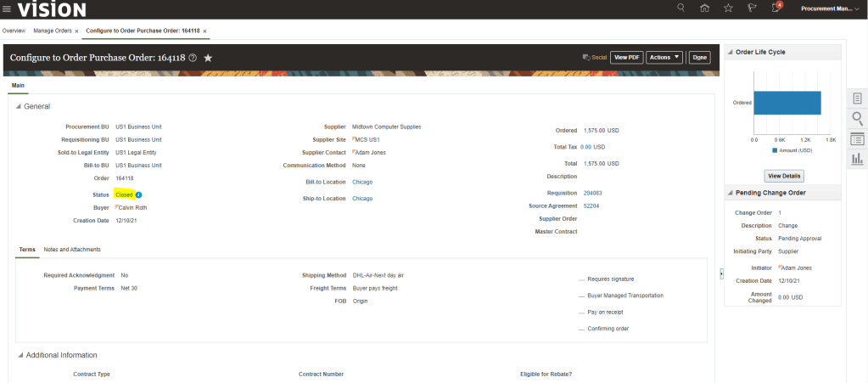Click the View PDF button

point(626,57)
